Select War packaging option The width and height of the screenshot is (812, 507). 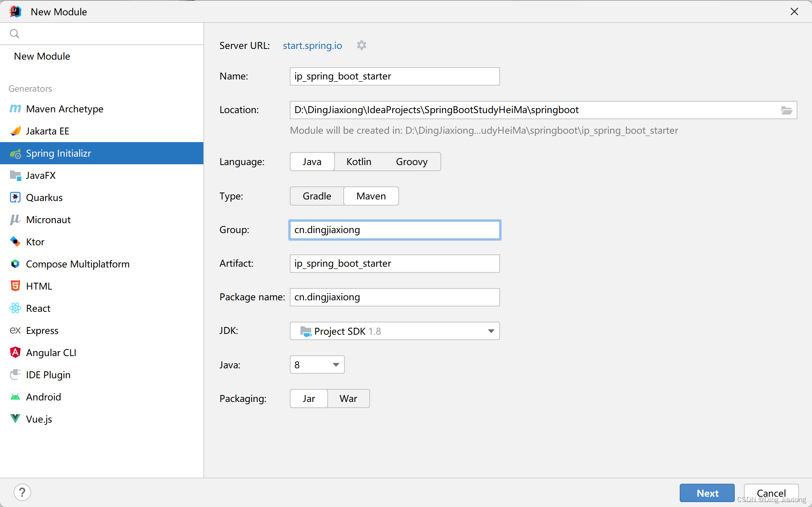click(x=348, y=398)
